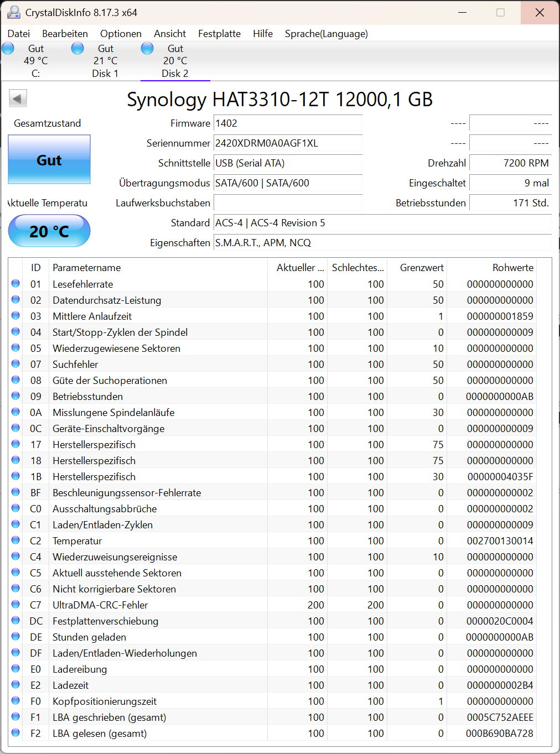Click the Betriebsstunden value 171 Std.
This screenshot has width=560, height=754.
click(x=510, y=203)
